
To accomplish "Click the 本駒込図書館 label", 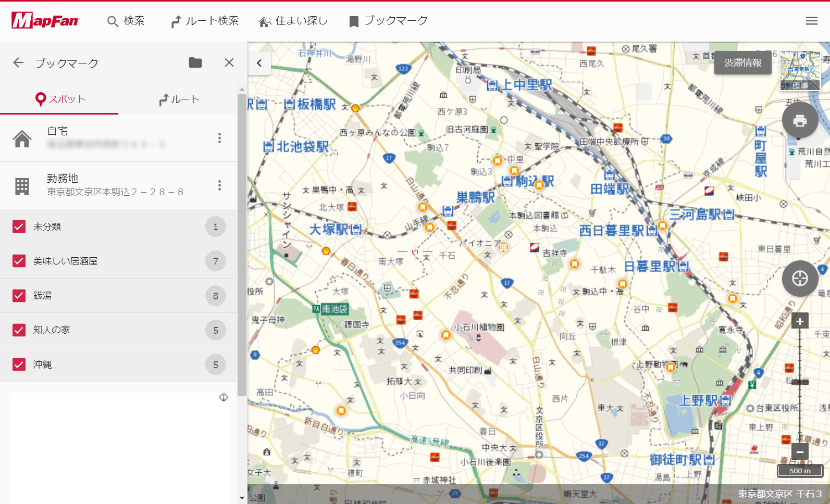I will [534, 215].
